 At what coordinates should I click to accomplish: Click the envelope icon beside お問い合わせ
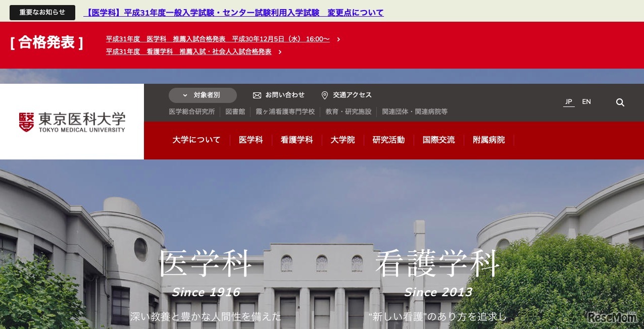pyautogui.click(x=257, y=95)
